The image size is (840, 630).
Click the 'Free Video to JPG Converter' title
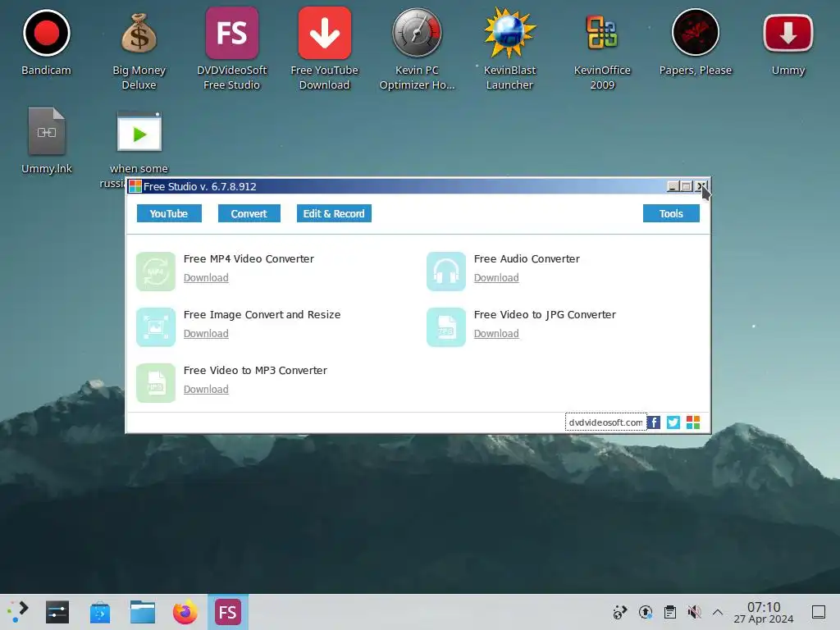(x=545, y=314)
